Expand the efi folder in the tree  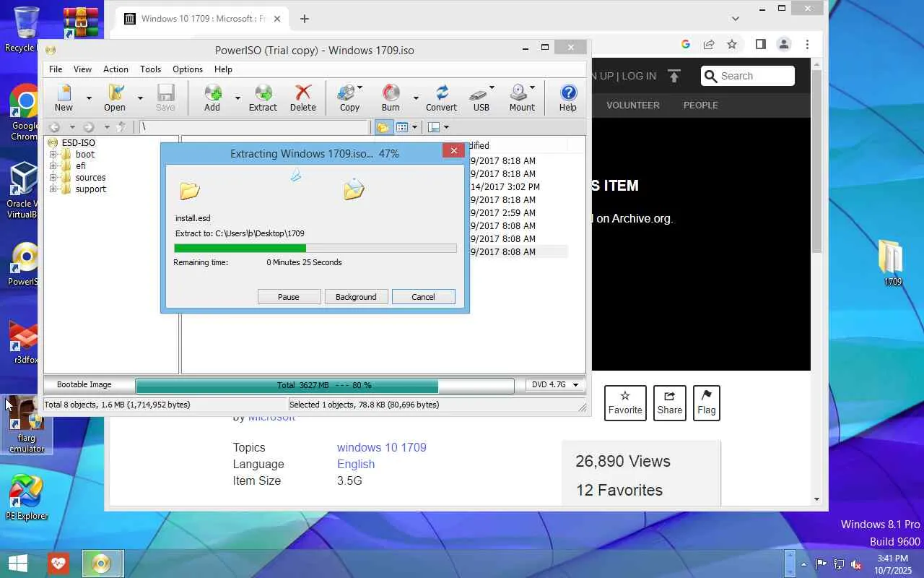[x=53, y=166]
